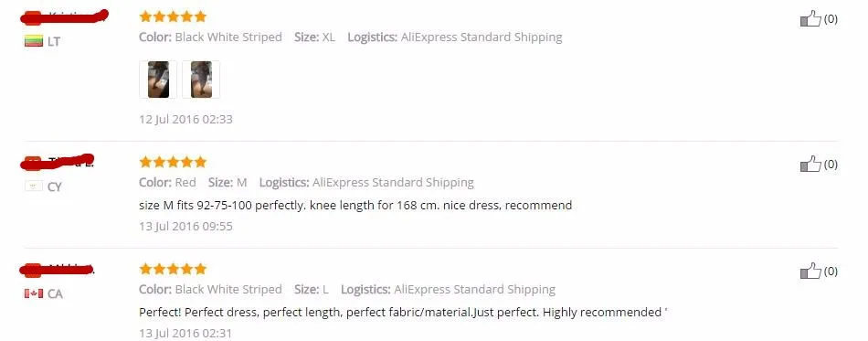The image size is (868, 341).
Task: Open first review photo thumbnail
Action: point(158,80)
